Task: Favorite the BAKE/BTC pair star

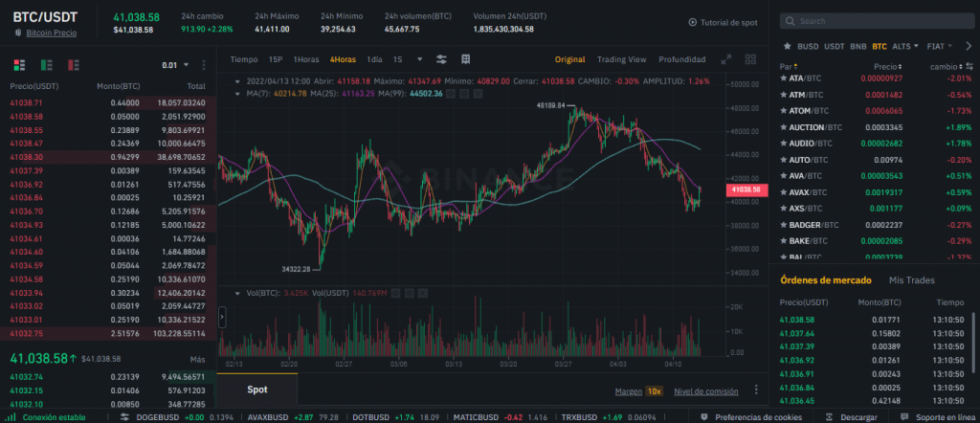Action: point(784,241)
